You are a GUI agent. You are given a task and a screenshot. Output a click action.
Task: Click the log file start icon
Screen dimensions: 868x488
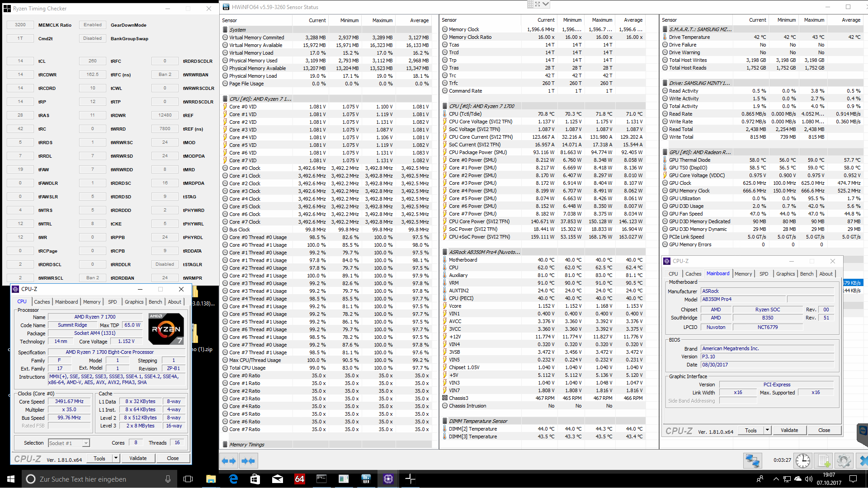[824, 461]
